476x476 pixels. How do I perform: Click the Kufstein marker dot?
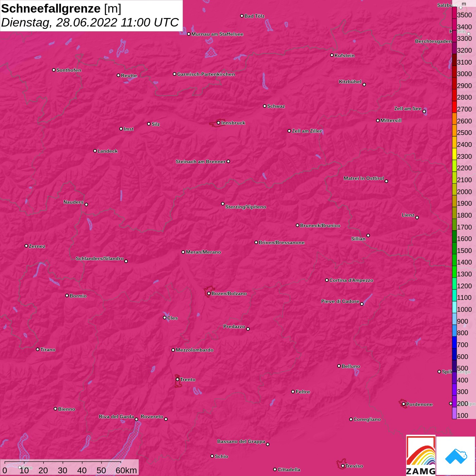pyautogui.click(x=332, y=55)
